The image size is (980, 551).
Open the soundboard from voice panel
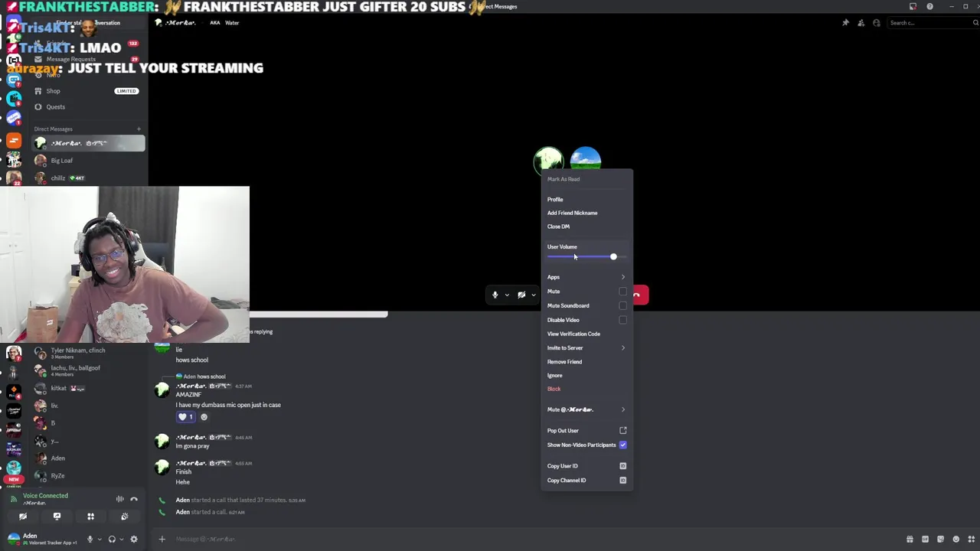(x=124, y=517)
